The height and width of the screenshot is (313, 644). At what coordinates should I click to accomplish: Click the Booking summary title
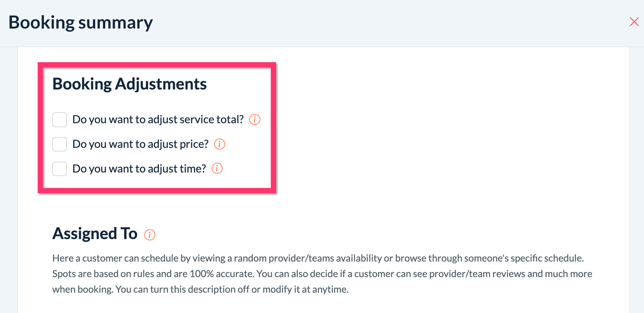tap(80, 22)
